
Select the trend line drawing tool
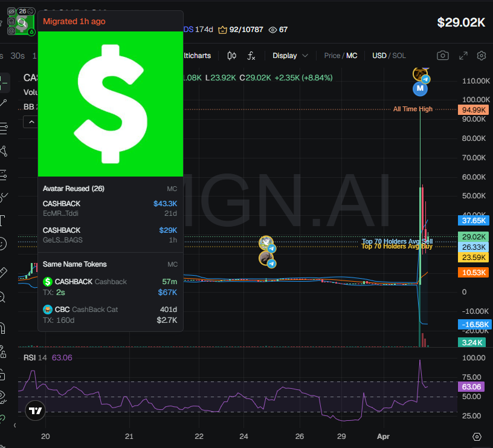4,103
